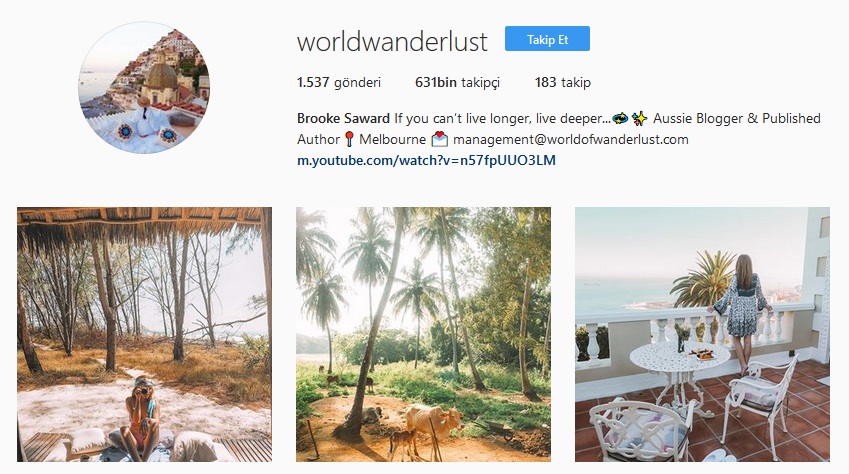Click the globe emoji in bio
This screenshot has height=474, width=849.
coord(621,118)
